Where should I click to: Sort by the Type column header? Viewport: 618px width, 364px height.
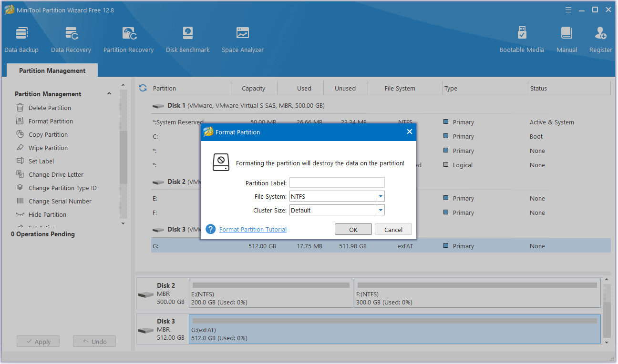coord(484,88)
